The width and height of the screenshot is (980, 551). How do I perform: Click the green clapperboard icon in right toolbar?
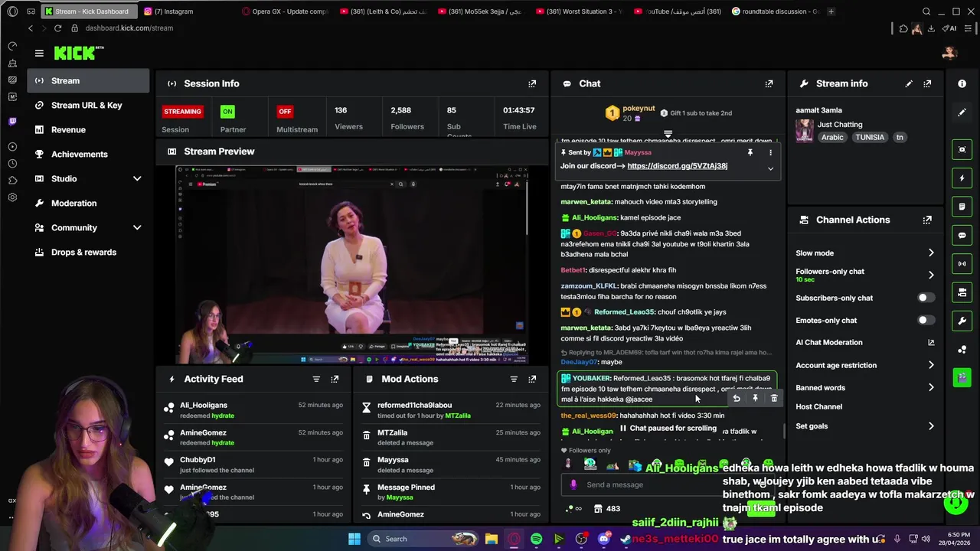pyautogui.click(x=962, y=377)
